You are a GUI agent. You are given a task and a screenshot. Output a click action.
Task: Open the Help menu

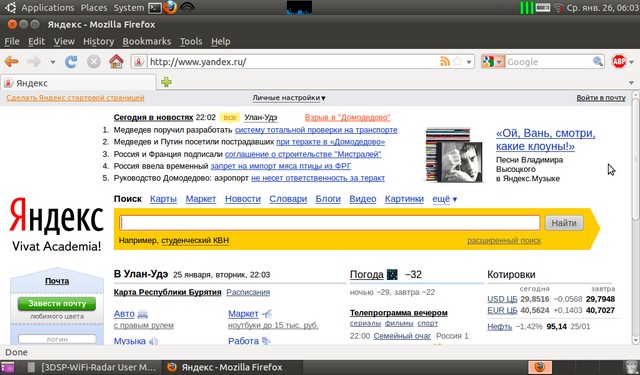[221, 42]
